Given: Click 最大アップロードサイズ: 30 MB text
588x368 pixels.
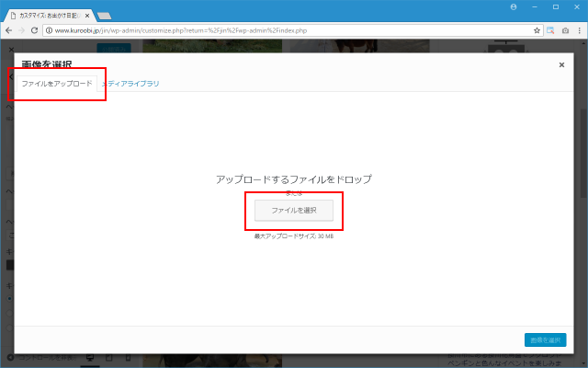Looking at the screenshot, I should [x=294, y=236].
